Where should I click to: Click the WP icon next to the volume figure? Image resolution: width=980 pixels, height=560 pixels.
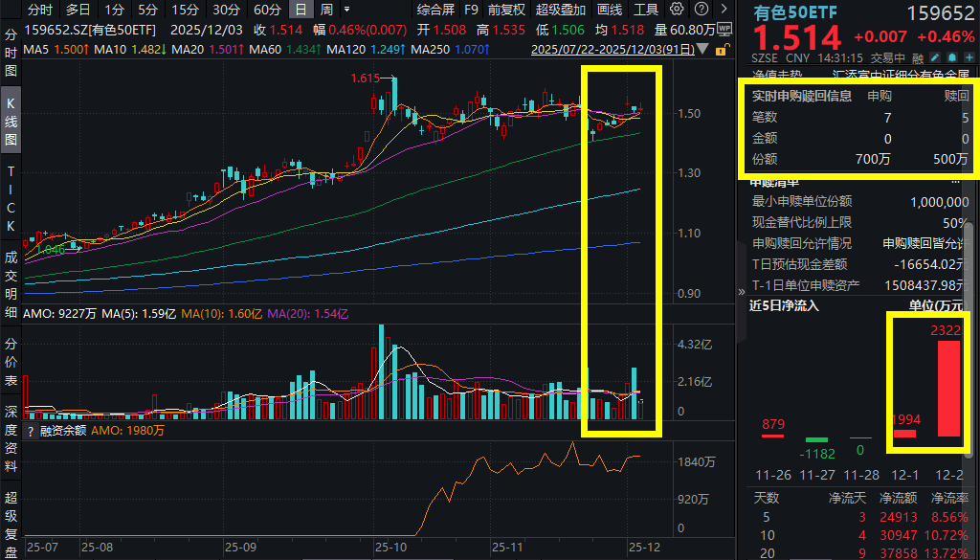[724, 30]
